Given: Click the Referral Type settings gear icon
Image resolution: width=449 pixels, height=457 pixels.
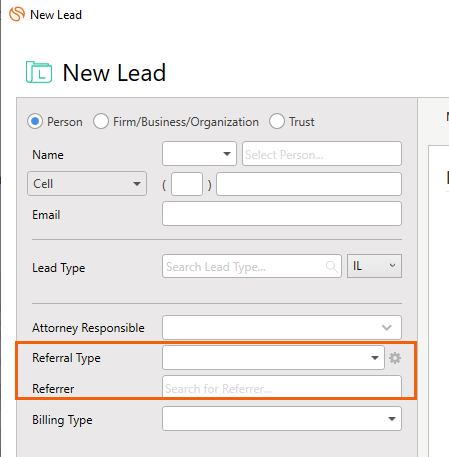Looking at the screenshot, I should [x=395, y=358].
